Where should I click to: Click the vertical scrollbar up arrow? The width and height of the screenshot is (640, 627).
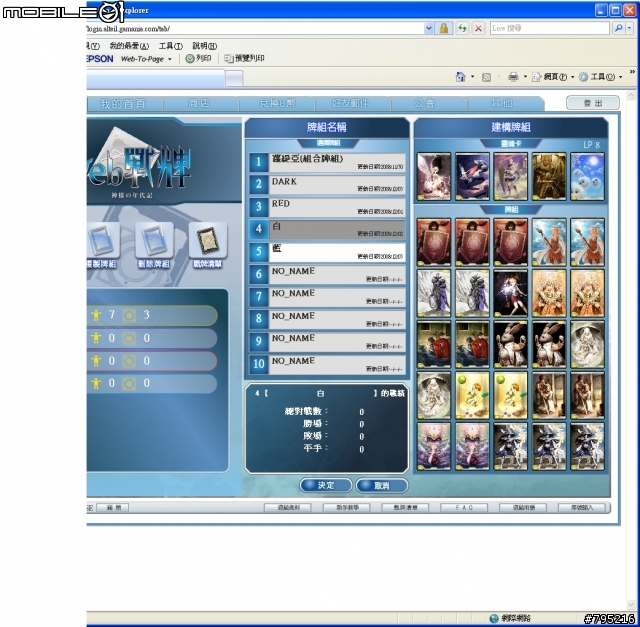(631, 96)
